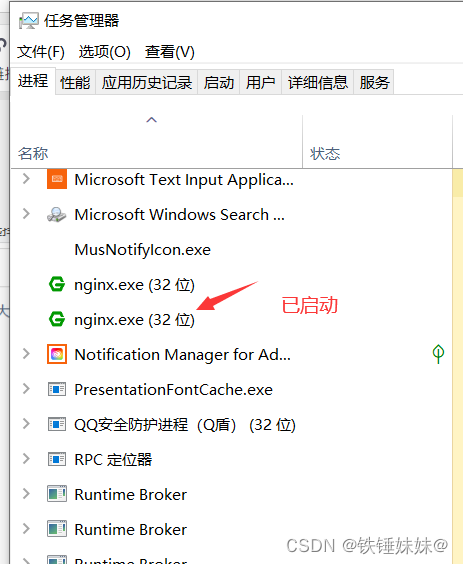Image resolution: width=463 pixels, height=564 pixels.
Task: Click the RPC 定位器 process icon
Action: (57, 459)
